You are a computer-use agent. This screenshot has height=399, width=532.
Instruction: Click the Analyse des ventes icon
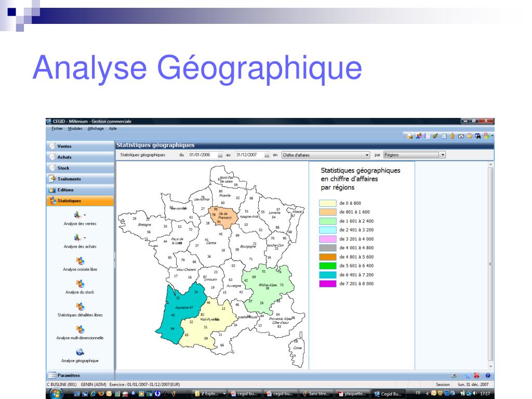(x=78, y=215)
